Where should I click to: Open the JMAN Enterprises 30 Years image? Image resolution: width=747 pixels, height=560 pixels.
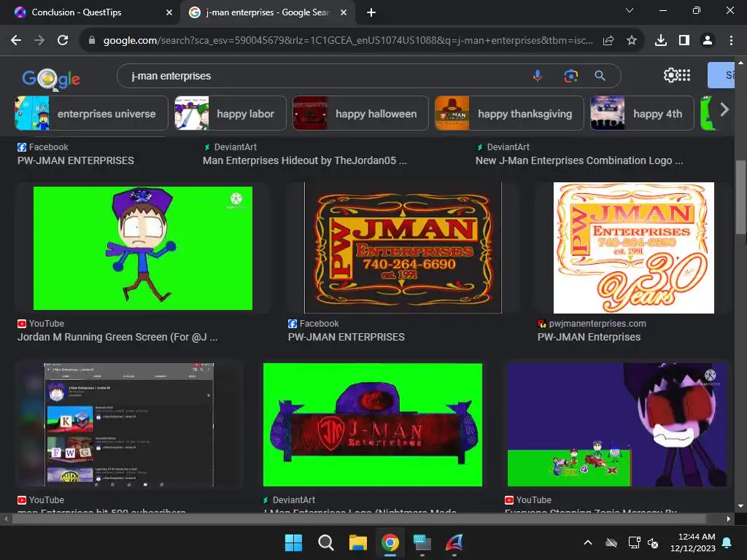point(634,248)
